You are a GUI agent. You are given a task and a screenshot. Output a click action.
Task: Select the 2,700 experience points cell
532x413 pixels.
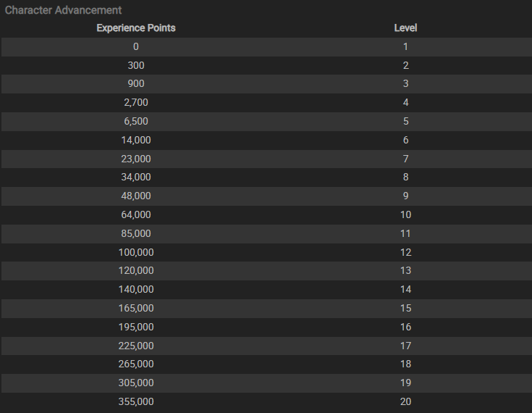pyautogui.click(x=136, y=103)
